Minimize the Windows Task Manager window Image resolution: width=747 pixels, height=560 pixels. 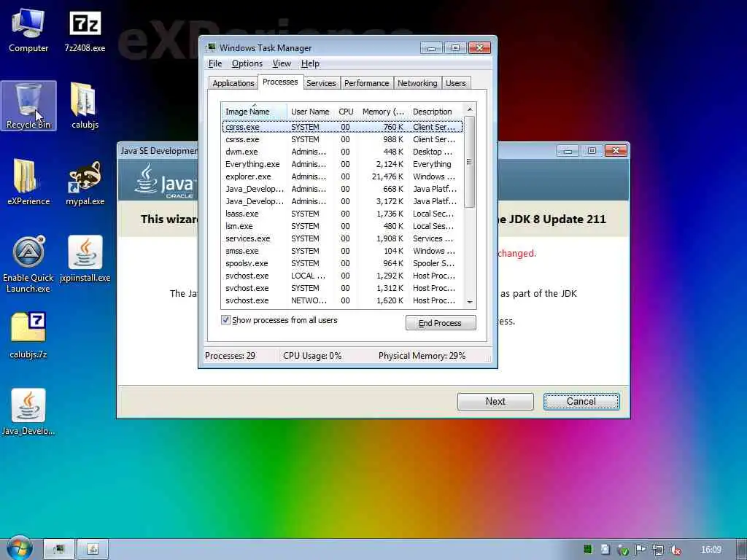[x=432, y=48]
